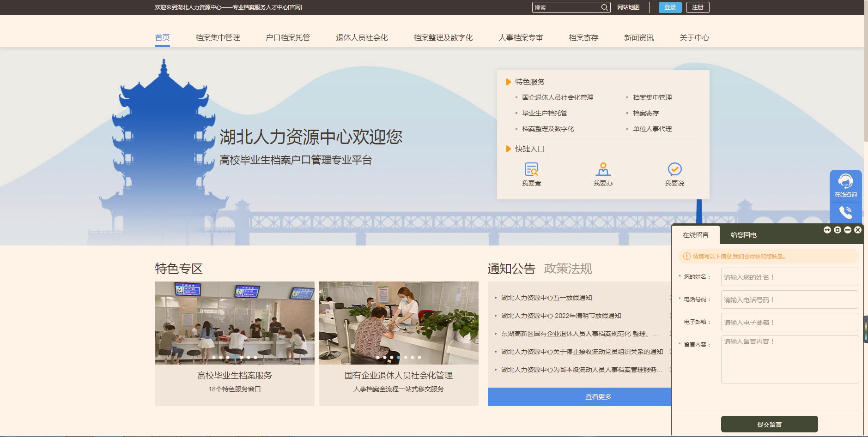Click the 登录 login button

(669, 7)
